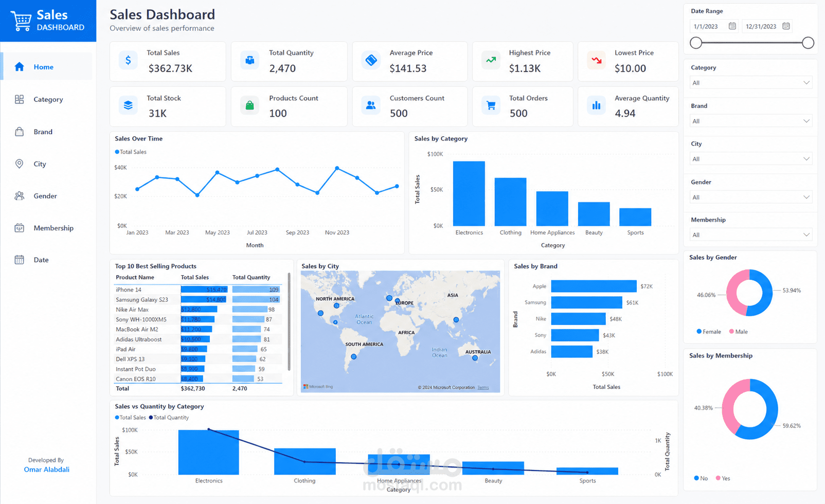
Task: Click the Total Quantity box icon
Action: (x=249, y=60)
